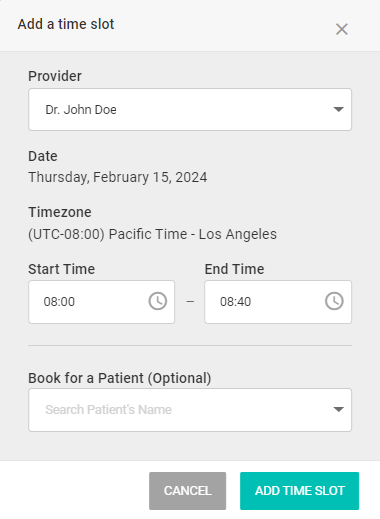This screenshot has height=519, width=380.
Task: Click the 08:00 start time input
Action: [101, 302]
